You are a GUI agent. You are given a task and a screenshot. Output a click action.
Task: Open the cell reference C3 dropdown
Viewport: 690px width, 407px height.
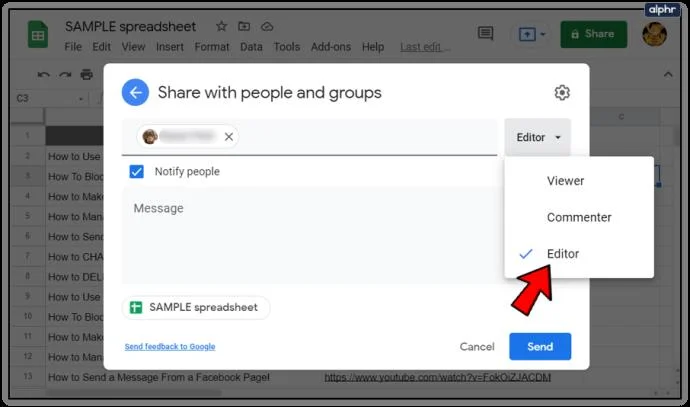tap(81, 99)
